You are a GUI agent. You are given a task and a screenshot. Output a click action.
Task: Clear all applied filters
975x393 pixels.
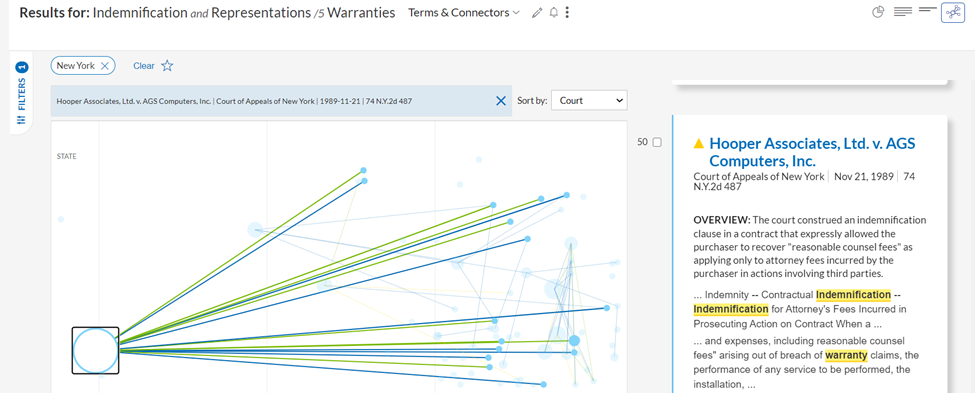[144, 65]
